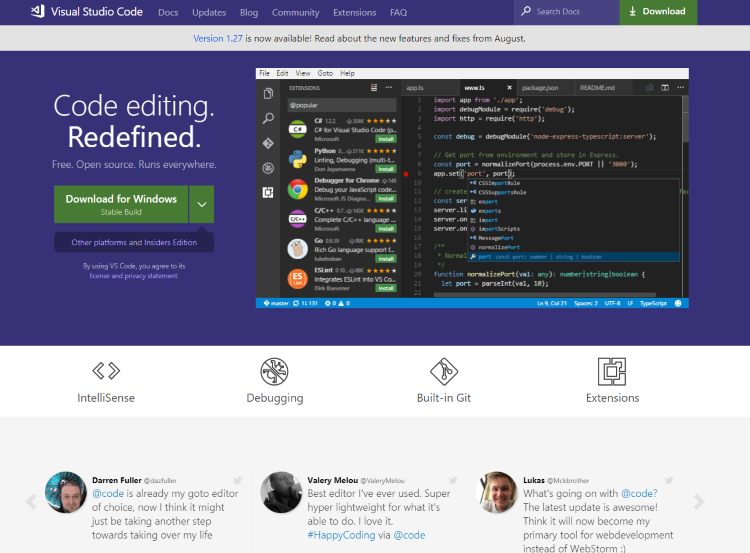
Task: Click the Extensions squares icon
Action: pyautogui.click(x=612, y=371)
